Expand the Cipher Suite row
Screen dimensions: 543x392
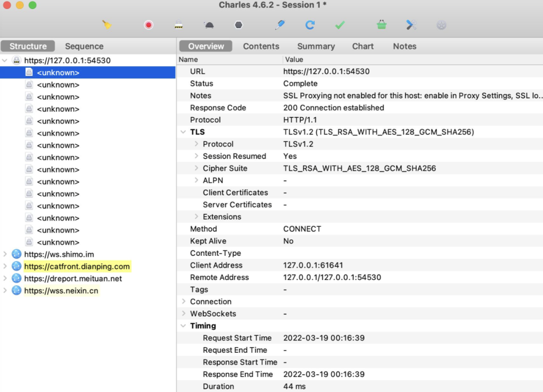(x=196, y=168)
